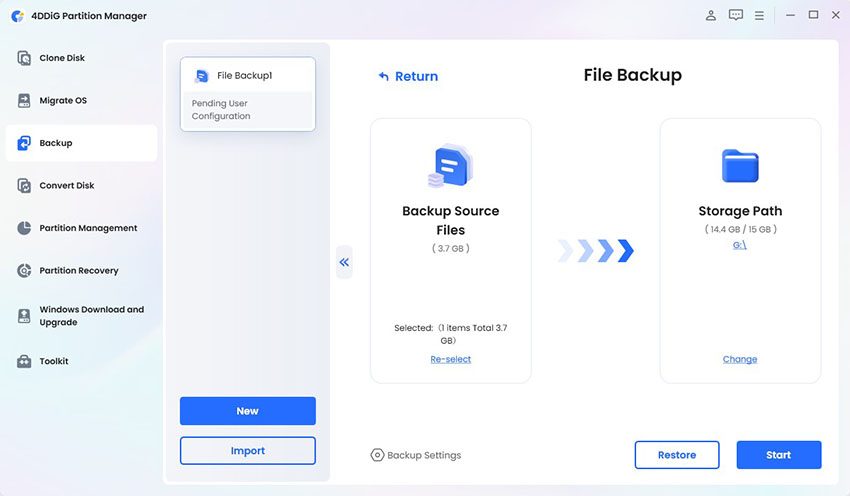Click the Backup sidebar icon

24,143
